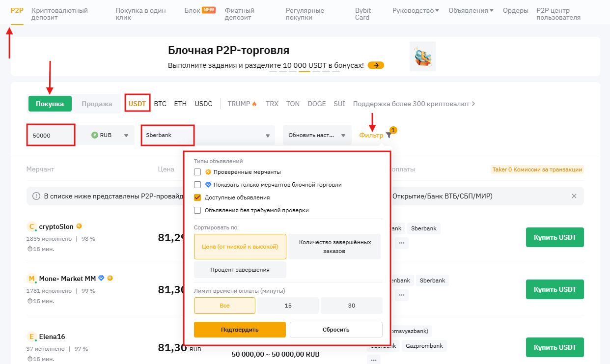Viewport: 610px width, 364px height.
Task: Open the Elena16 merchant avatar
Action: pyautogui.click(x=31, y=336)
